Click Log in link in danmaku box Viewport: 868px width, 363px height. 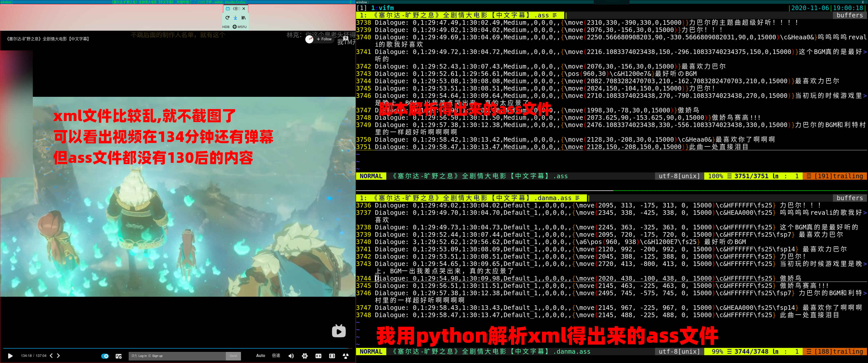coord(143,356)
